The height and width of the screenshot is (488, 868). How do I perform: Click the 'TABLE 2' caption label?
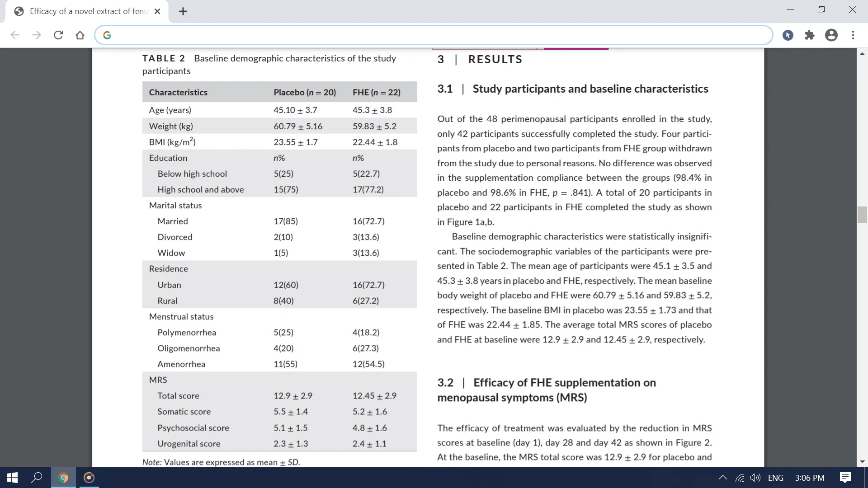coord(164,58)
